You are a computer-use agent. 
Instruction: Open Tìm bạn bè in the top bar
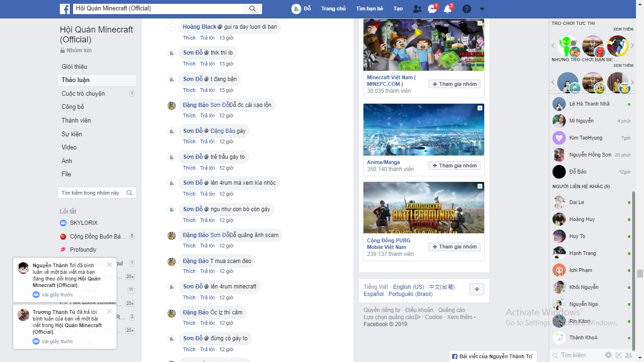pos(370,9)
